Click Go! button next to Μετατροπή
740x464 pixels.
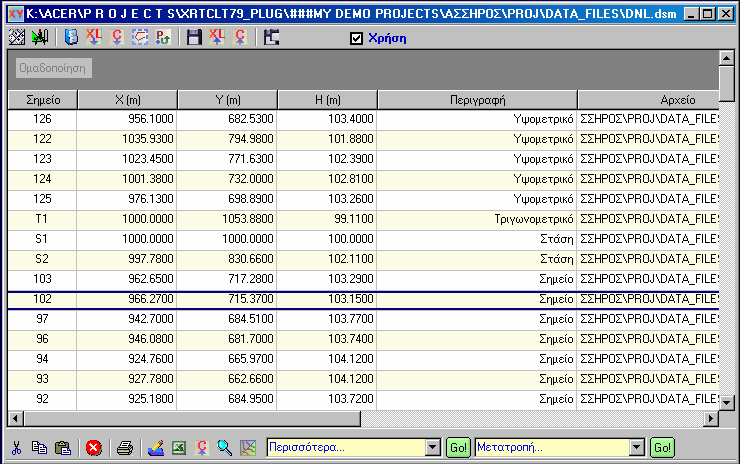tap(662, 447)
